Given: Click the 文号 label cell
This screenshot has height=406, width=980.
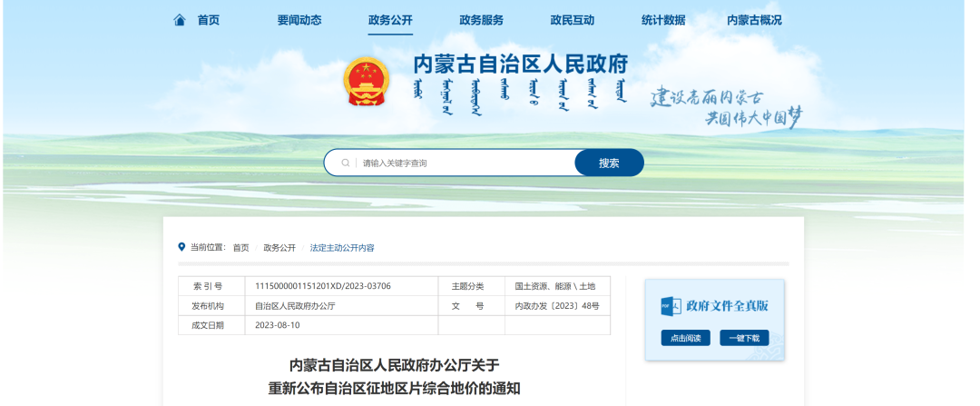Looking at the screenshot, I should (x=471, y=306).
